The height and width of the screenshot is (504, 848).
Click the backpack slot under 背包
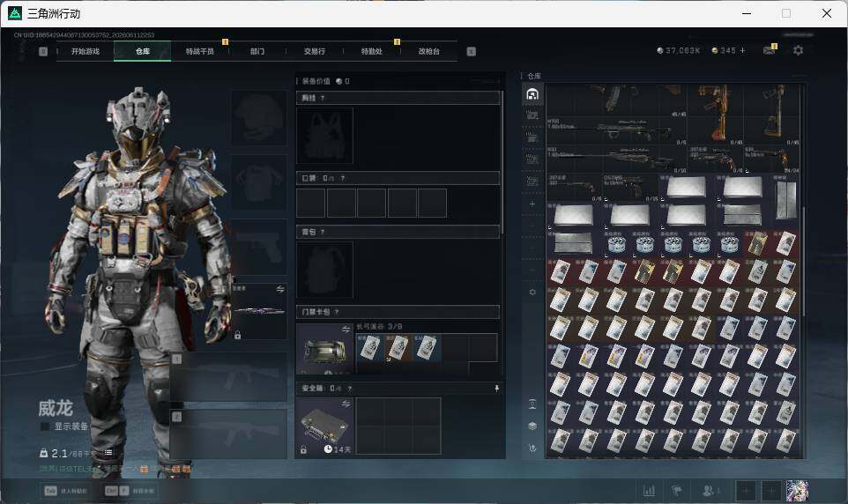pyautogui.click(x=324, y=270)
